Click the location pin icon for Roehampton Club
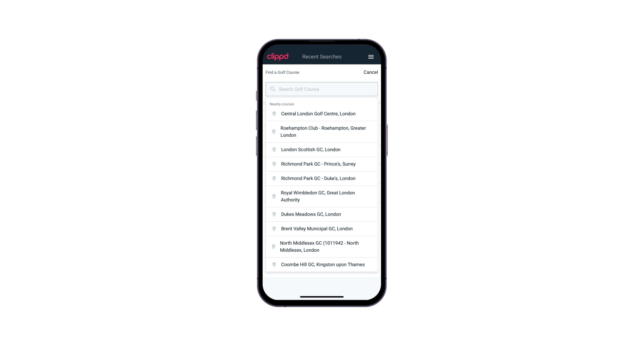Screen dimensions: 644x346 click(273, 132)
